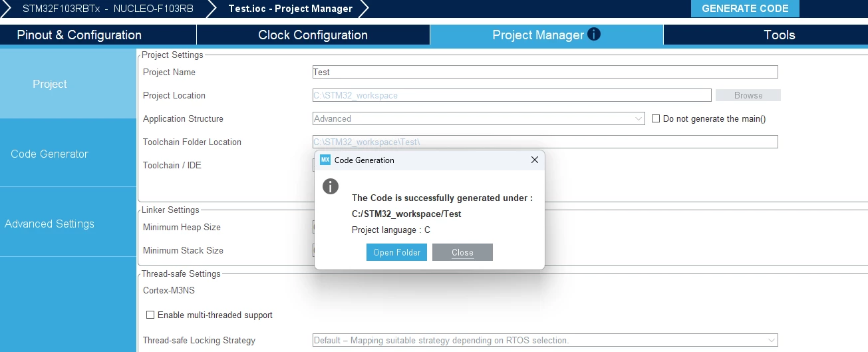
Task: Close the Code Generation dialog with X
Action: (535, 160)
